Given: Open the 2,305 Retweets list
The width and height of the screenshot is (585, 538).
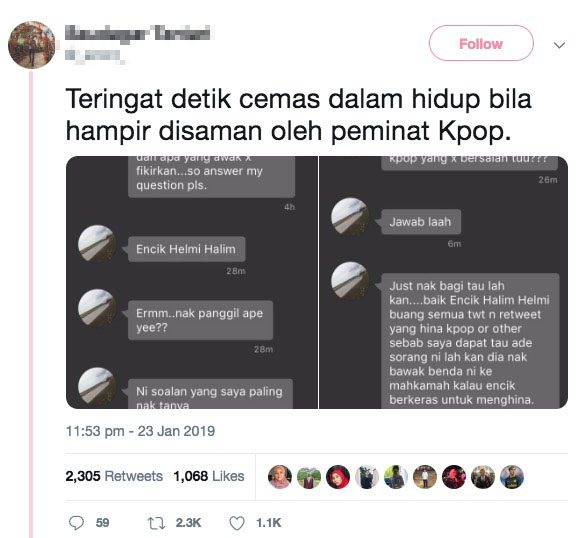Looking at the screenshot, I should [114, 476].
